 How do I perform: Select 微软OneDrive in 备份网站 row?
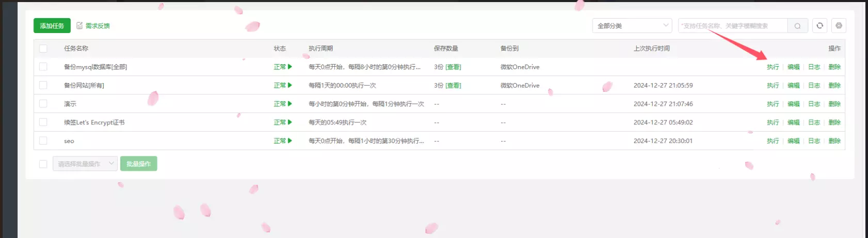520,86
